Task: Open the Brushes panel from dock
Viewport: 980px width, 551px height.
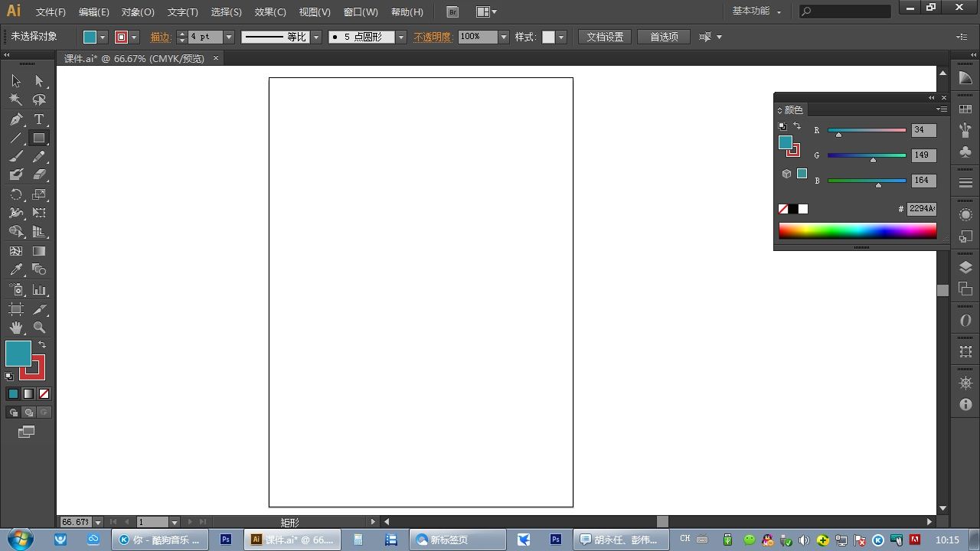Action: 965,131
